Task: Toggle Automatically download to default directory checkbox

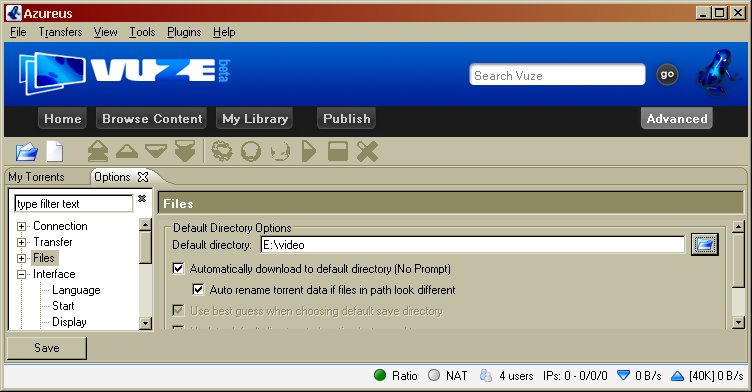Action: tap(178, 269)
